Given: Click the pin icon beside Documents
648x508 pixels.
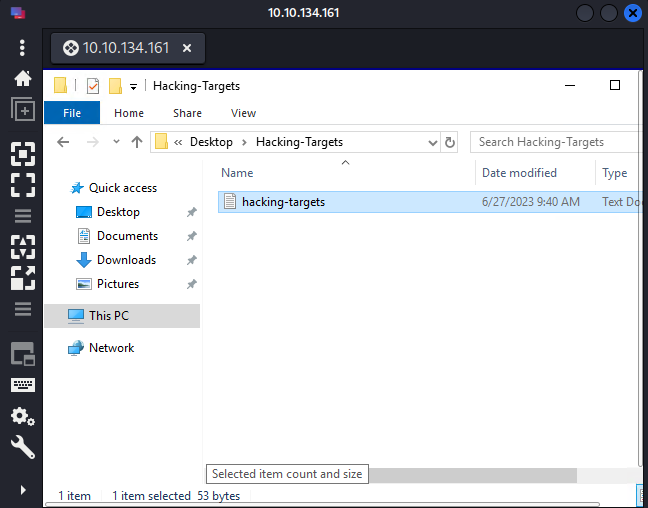Looking at the screenshot, I should (191, 236).
